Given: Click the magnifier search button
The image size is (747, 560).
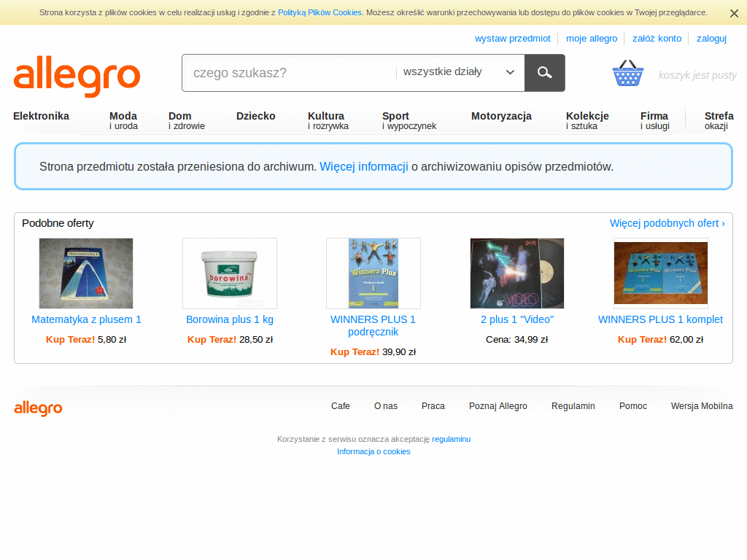Looking at the screenshot, I should click(x=544, y=73).
